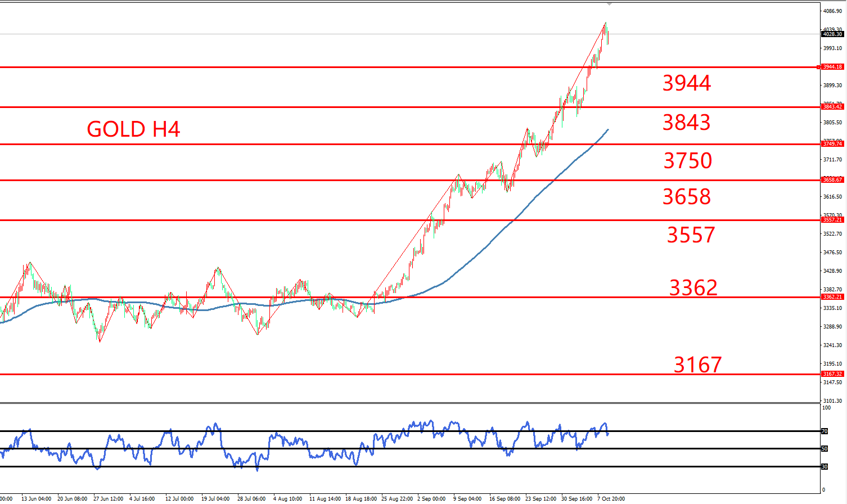The width and height of the screenshot is (847, 504).
Task: Select the 3362 support label text
Action: coord(693,288)
